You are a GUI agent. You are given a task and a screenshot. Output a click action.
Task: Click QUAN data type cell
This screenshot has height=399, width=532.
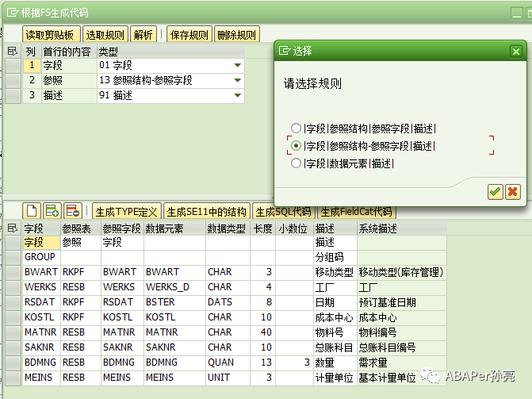(x=228, y=363)
